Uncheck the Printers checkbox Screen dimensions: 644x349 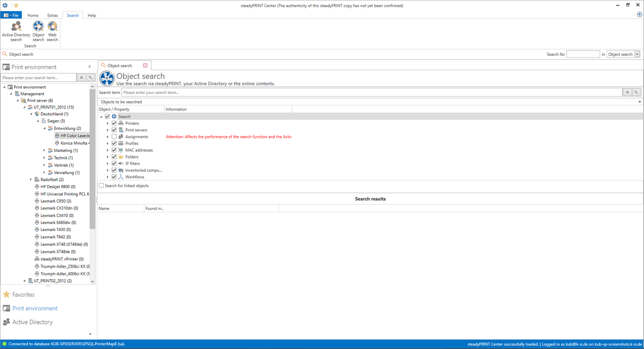(x=114, y=123)
